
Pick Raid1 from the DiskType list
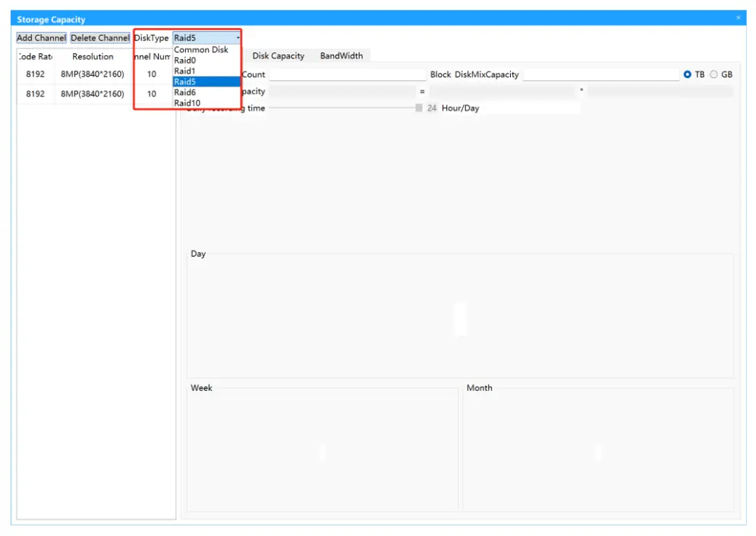206,71
